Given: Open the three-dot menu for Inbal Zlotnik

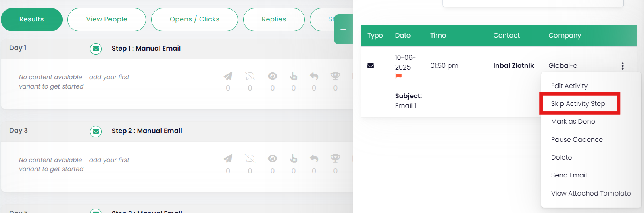Looking at the screenshot, I should point(623,66).
